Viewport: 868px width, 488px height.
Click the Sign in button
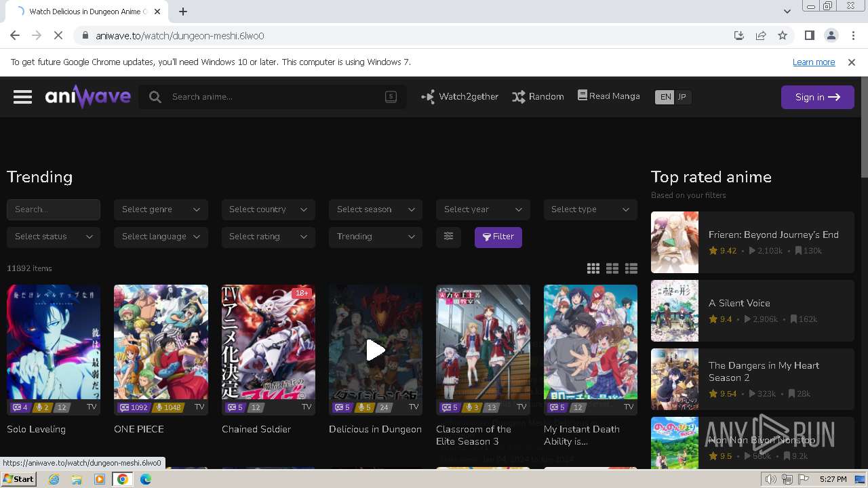pos(817,97)
